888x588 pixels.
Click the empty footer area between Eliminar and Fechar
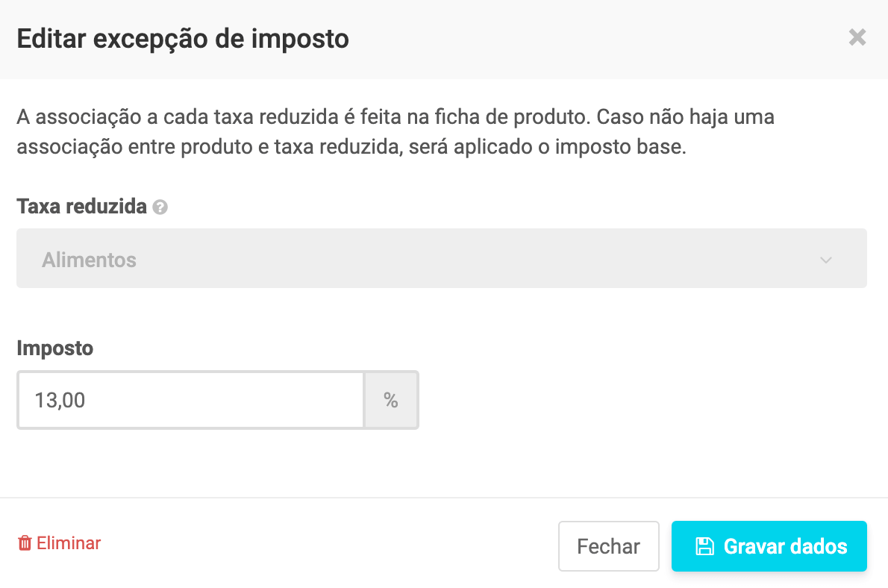click(x=328, y=545)
